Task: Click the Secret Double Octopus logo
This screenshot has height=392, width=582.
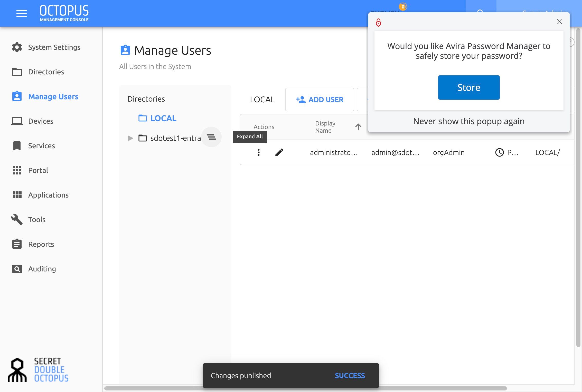Action: (x=39, y=370)
